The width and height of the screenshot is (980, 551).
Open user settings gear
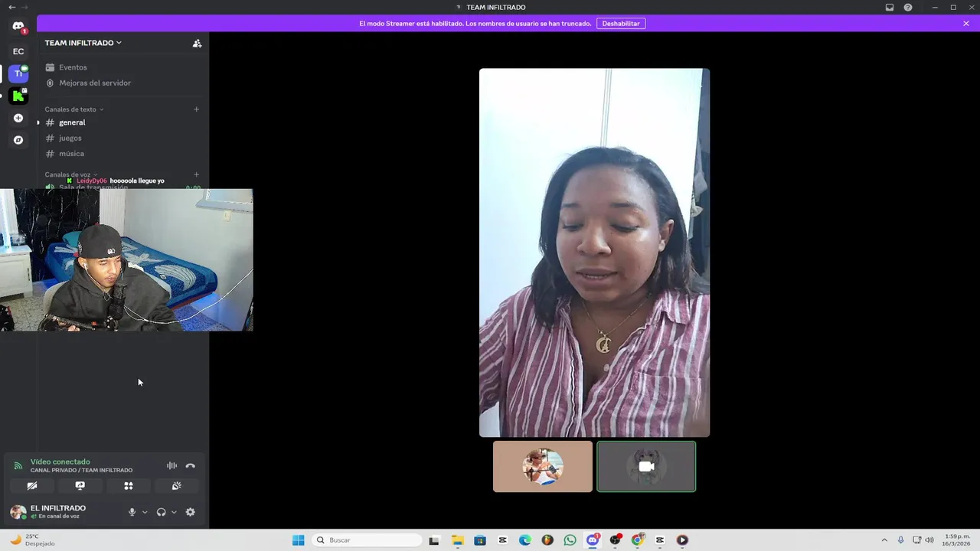pyautogui.click(x=191, y=512)
